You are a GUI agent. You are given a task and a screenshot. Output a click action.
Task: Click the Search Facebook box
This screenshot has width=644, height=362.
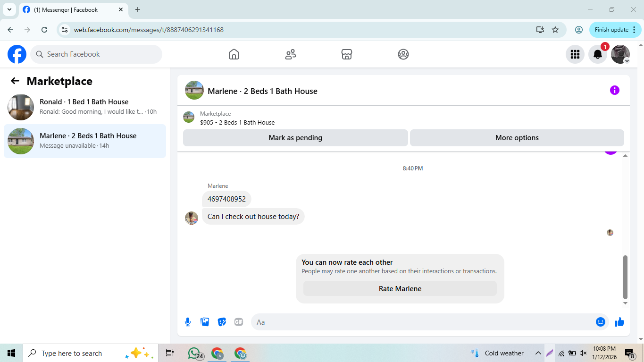click(96, 54)
